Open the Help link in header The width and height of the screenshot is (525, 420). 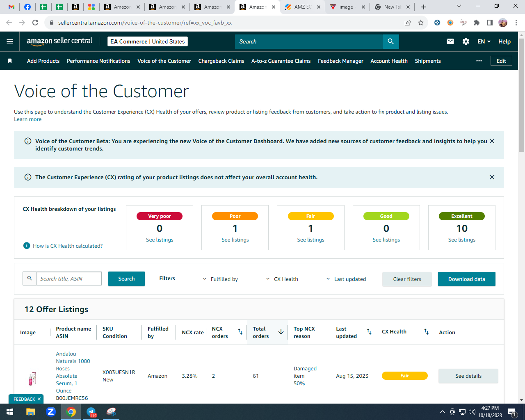504,41
